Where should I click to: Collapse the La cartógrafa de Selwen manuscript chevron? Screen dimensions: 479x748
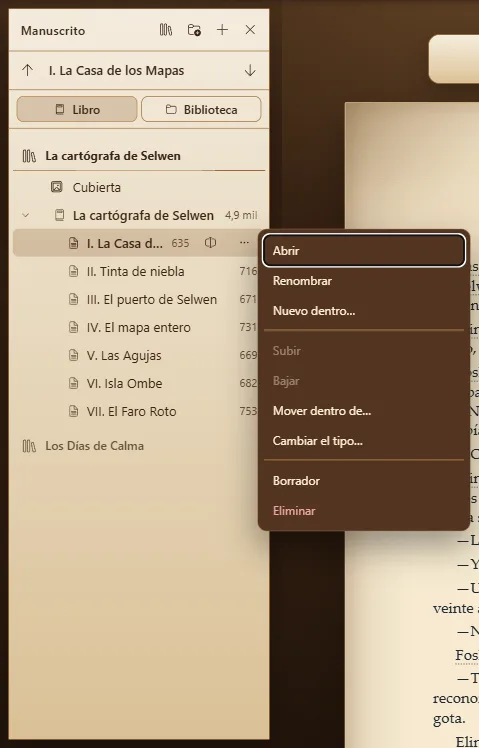(x=26, y=215)
